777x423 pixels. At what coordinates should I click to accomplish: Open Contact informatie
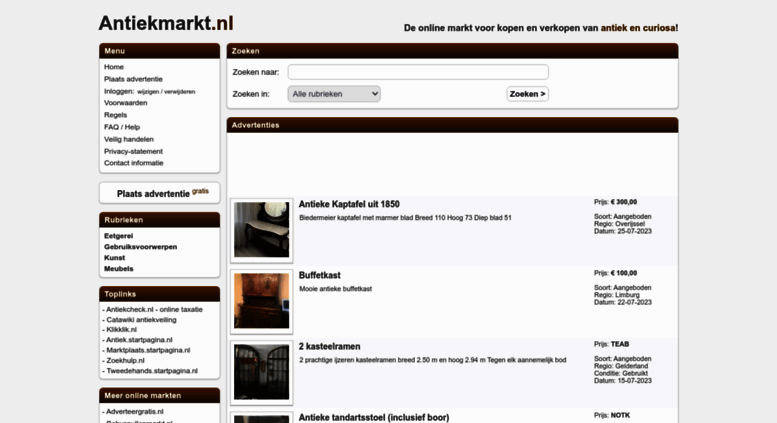point(133,163)
